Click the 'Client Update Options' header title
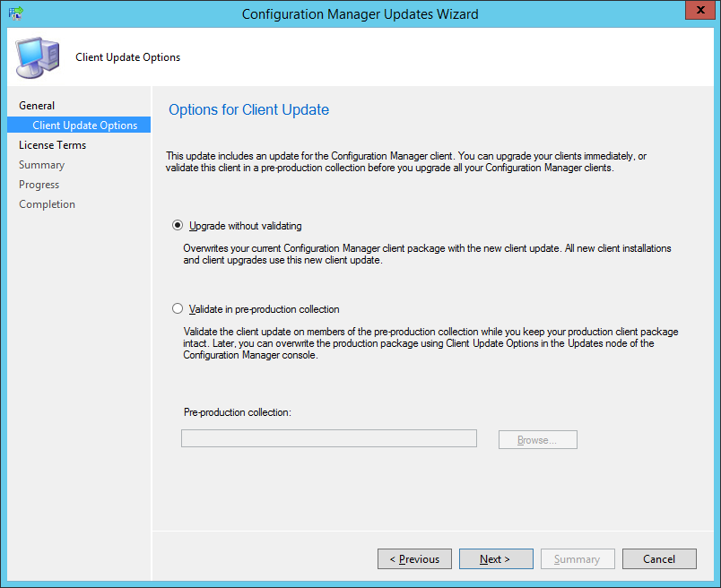This screenshot has width=721, height=588. coord(128,57)
